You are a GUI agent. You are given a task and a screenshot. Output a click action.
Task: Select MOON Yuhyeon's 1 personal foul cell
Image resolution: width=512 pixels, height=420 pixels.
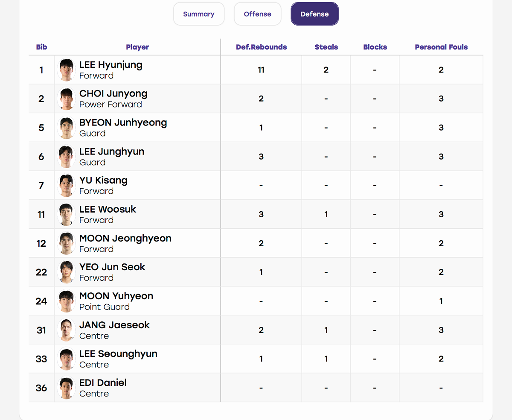(441, 301)
